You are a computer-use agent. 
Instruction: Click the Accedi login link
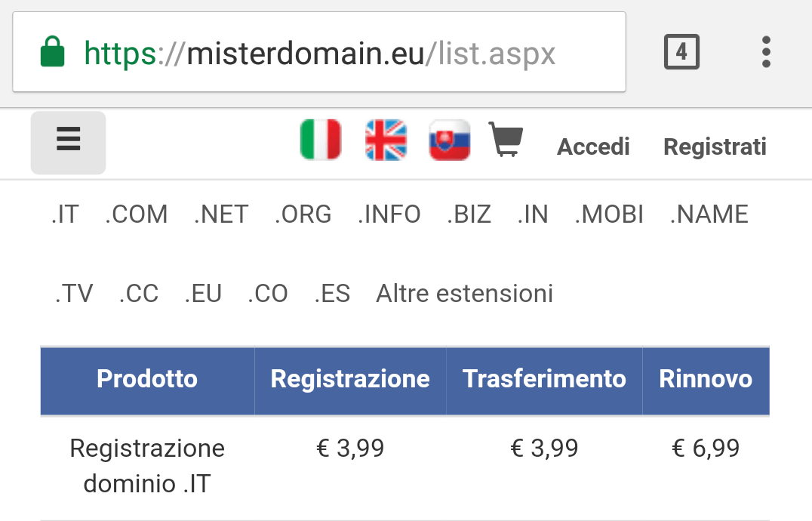tap(593, 146)
